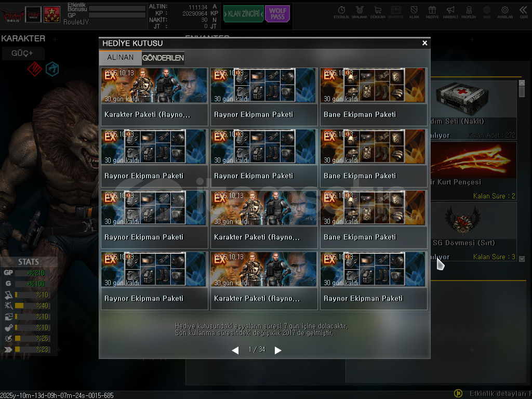Open the Etkinlik timer icon
Screen dimensions: 532x399
tap(341, 12)
